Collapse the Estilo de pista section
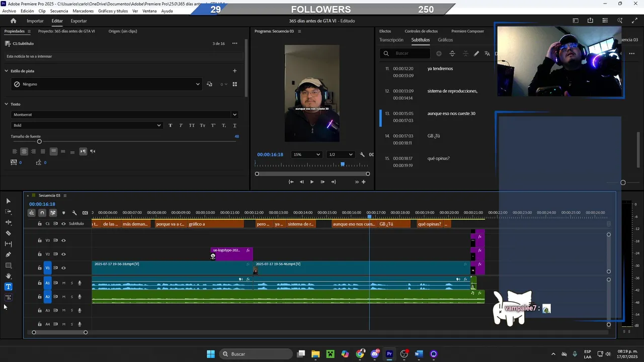The height and width of the screenshot is (362, 644). (7, 71)
